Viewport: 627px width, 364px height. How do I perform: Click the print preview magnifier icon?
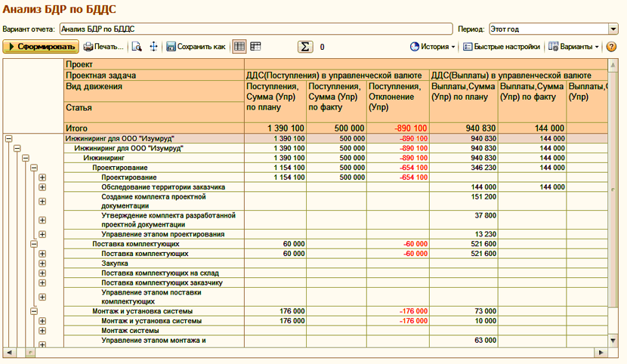click(x=137, y=47)
